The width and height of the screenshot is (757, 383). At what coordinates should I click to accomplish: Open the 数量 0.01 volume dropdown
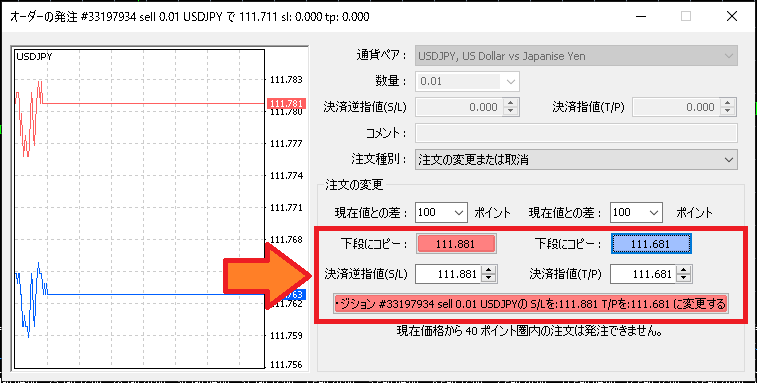[x=467, y=81]
